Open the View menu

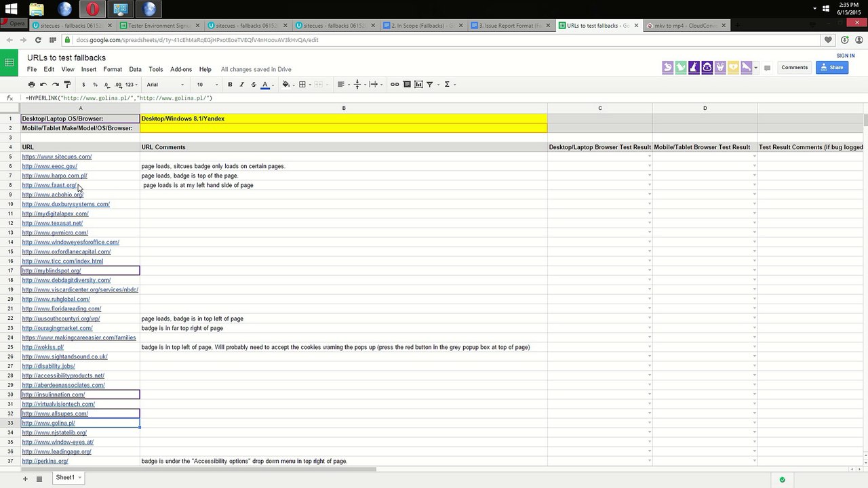(x=68, y=69)
